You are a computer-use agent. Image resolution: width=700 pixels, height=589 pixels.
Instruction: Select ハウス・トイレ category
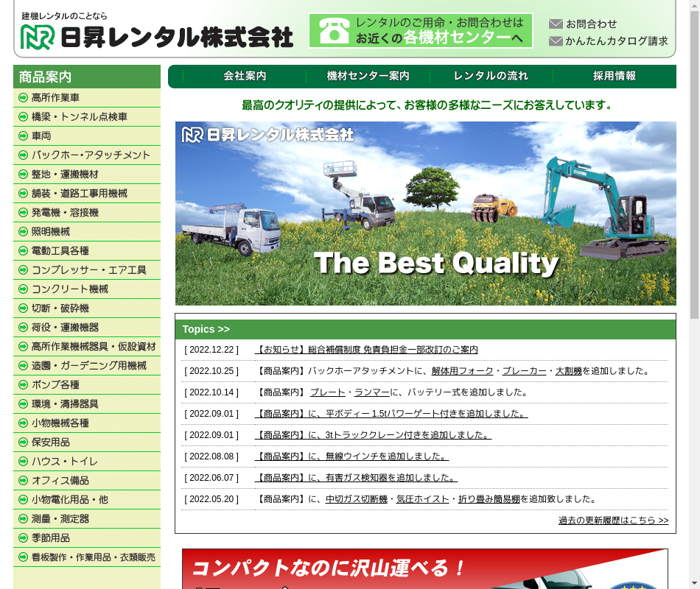tap(87, 462)
